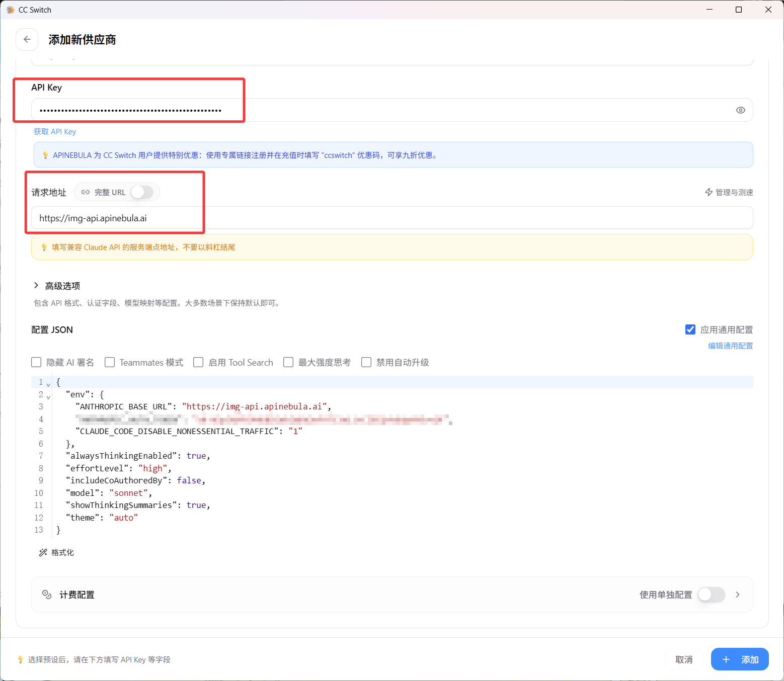
Task: Click the 计费配置 coins icon
Action: (47, 594)
